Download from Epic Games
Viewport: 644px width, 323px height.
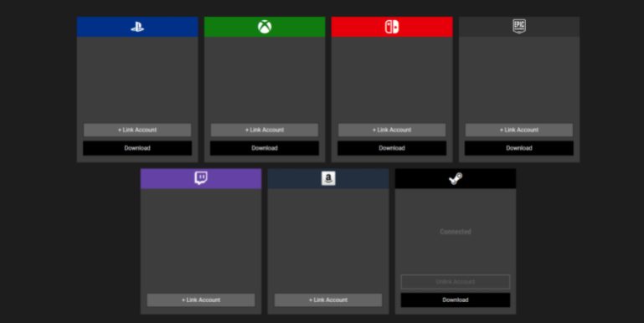pyautogui.click(x=519, y=148)
